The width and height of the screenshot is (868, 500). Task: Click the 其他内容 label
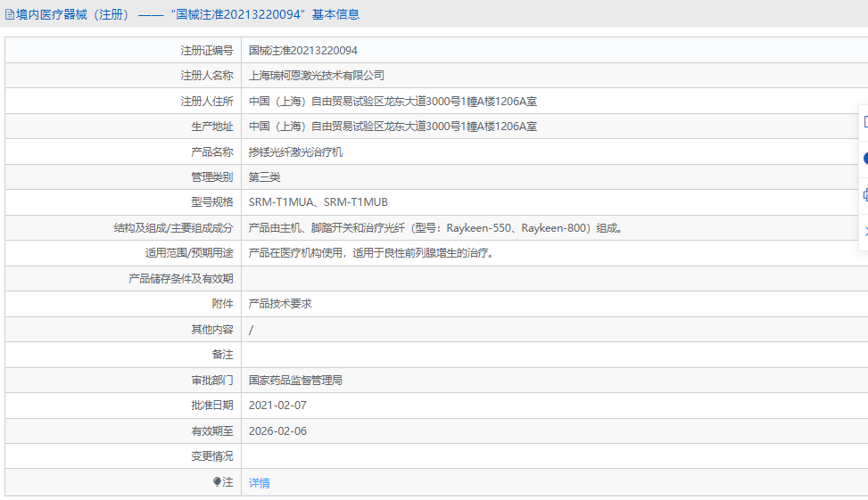coord(212,329)
